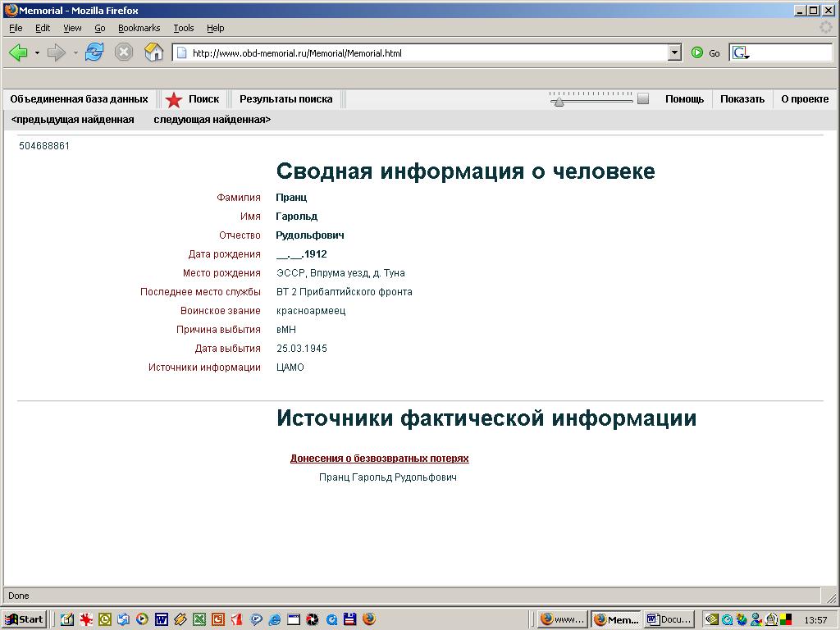Viewport: 840px width, 630px height.
Task: Click the red star Поиск icon
Action: pos(174,100)
